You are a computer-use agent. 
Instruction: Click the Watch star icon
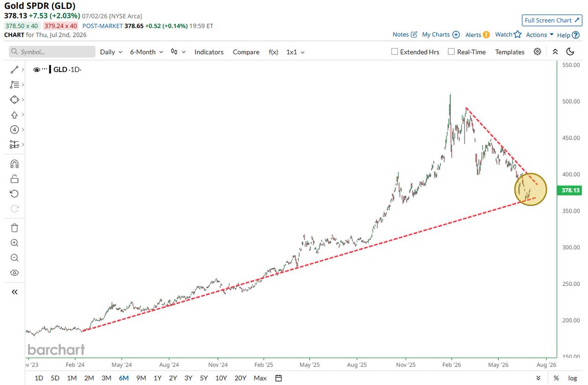517,34
